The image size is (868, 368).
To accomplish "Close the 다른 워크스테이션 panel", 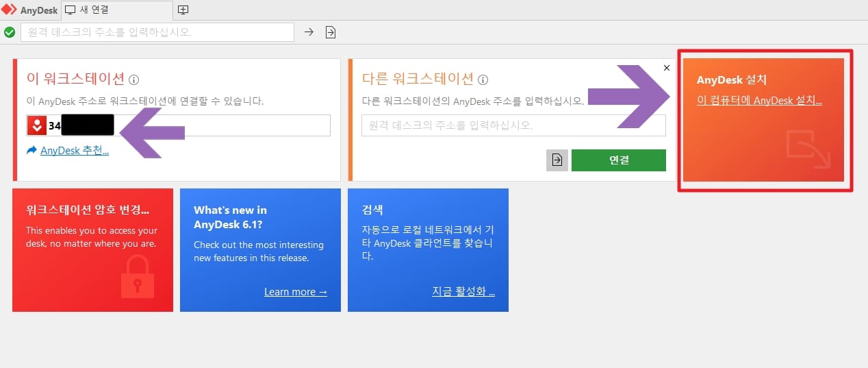I will click(x=667, y=68).
